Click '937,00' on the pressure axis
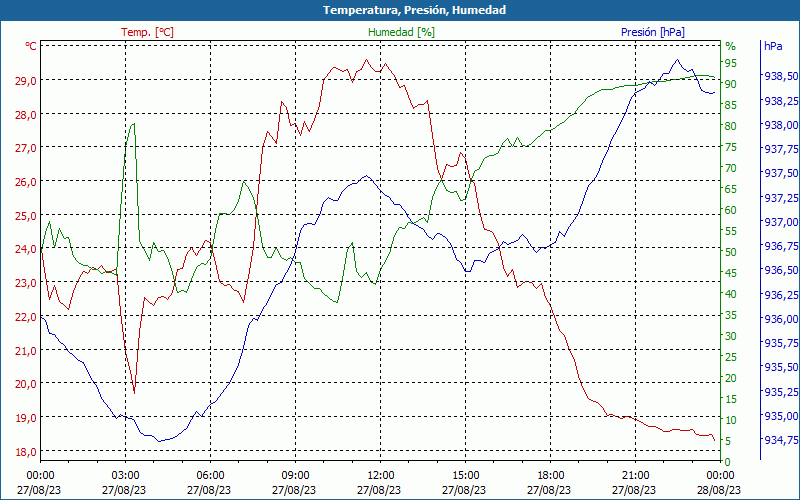Image resolution: width=800 pixels, height=500 pixels. tap(781, 222)
